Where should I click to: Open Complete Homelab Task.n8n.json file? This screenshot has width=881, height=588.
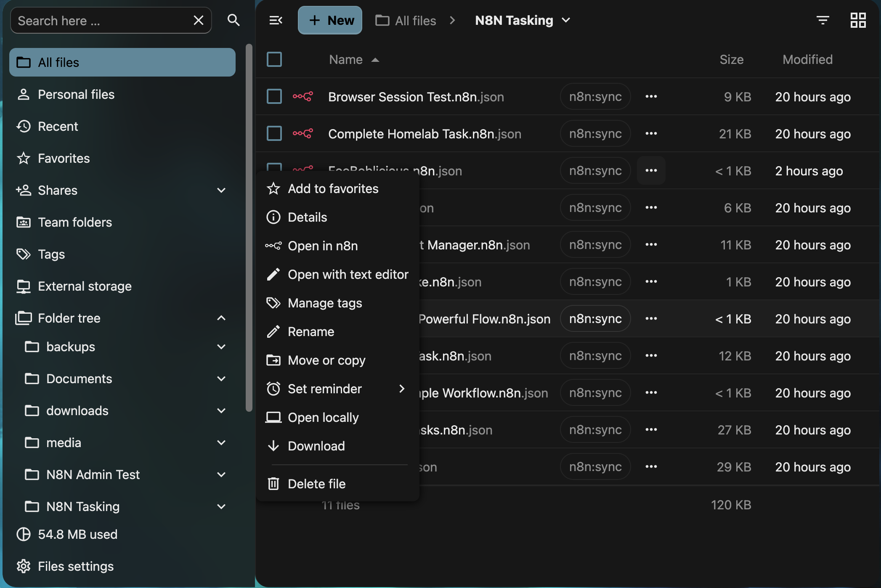(x=425, y=134)
